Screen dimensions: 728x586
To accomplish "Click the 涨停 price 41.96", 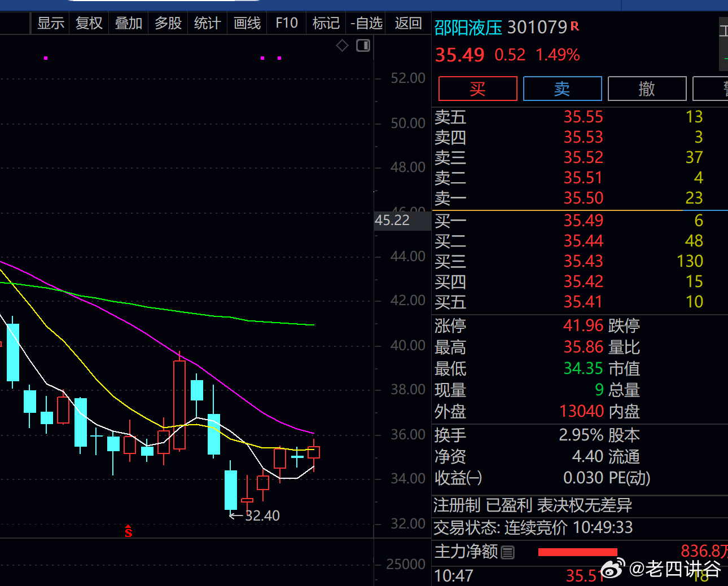I will [x=584, y=325].
